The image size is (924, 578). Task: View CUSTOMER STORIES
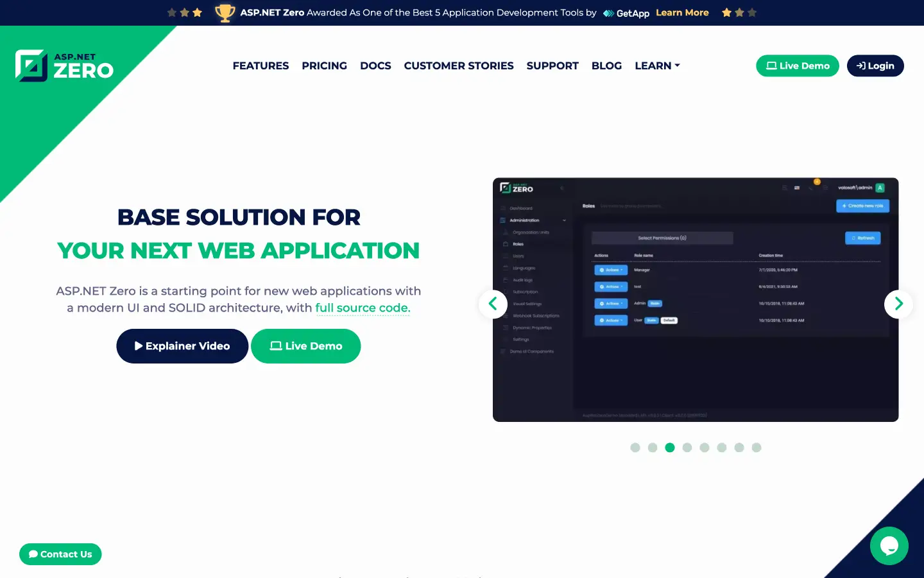coord(459,66)
